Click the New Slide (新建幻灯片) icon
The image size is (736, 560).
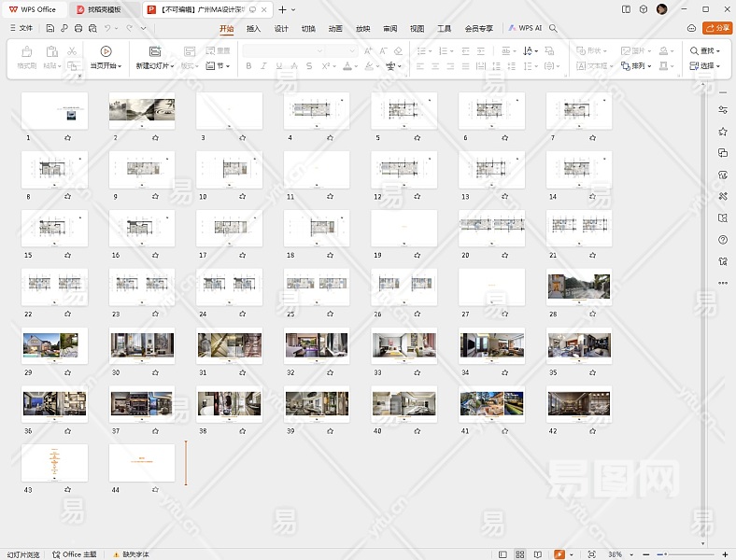point(154,51)
